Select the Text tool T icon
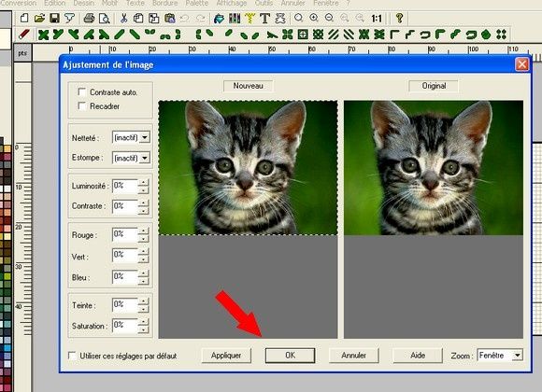The height and width of the screenshot is (392, 542). click(264, 18)
